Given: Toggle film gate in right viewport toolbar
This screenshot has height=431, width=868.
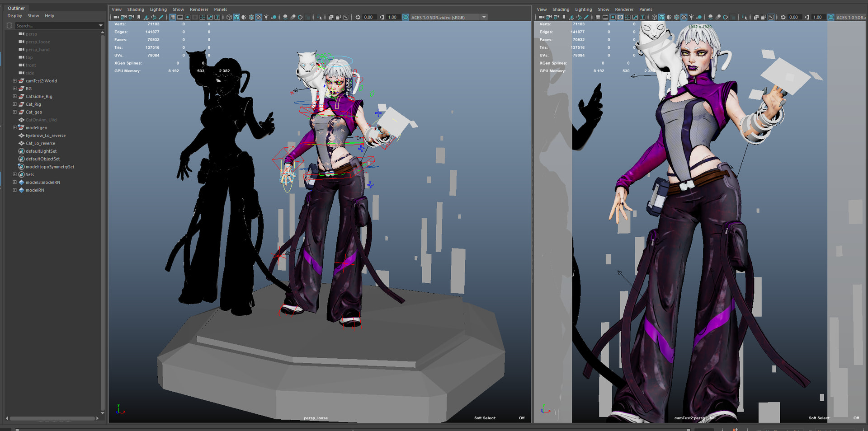Looking at the screenshot, I should click(605, 17).
